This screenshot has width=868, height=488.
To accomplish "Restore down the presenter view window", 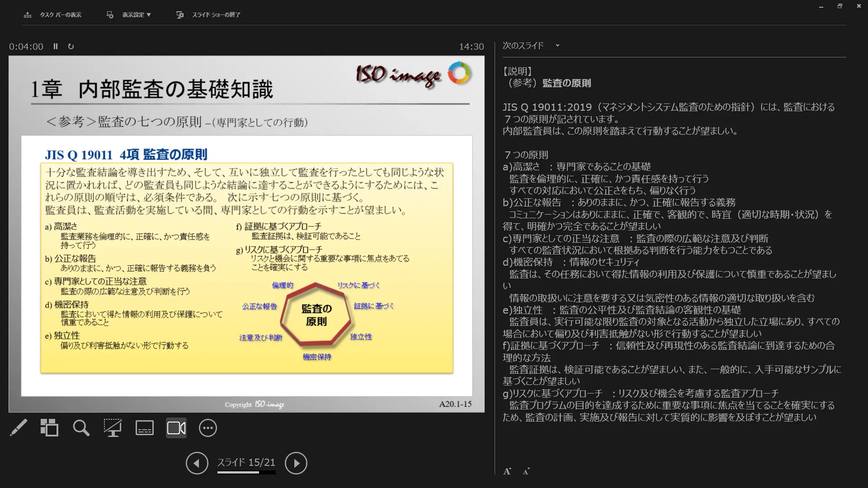I will click(x=840, y=6).
